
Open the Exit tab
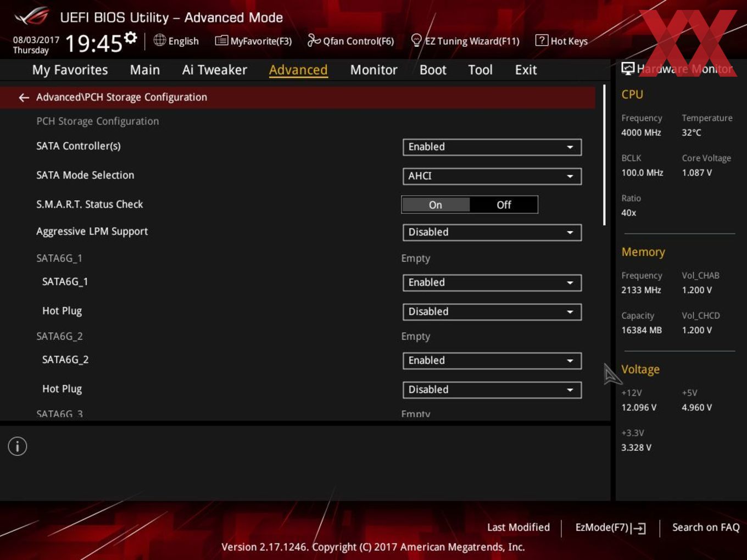(526, 70)
